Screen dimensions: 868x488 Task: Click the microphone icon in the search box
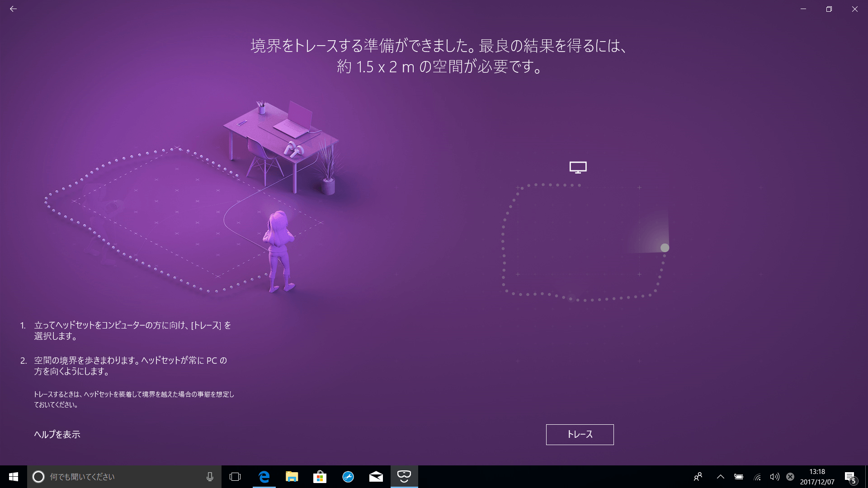pyautogui.click(x=210, y=476)
